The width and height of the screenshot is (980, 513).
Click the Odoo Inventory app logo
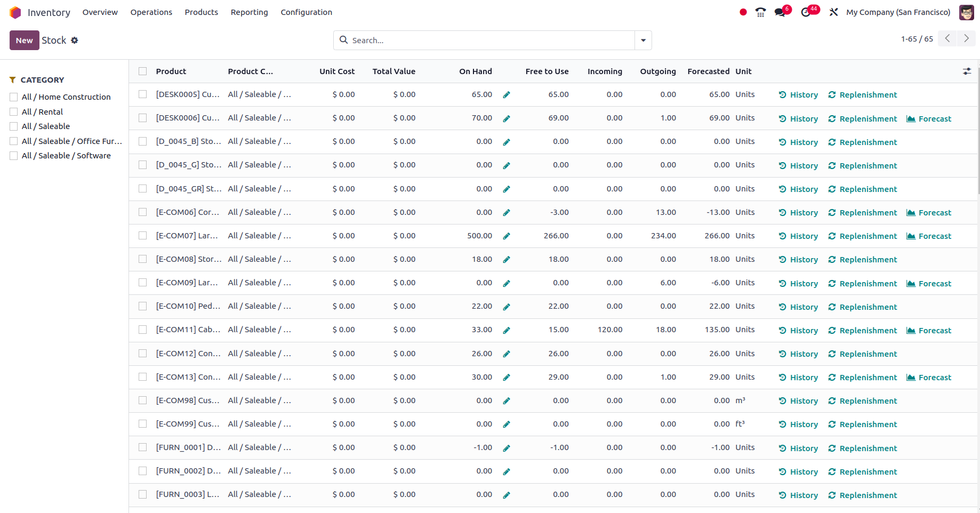tap(15, 12)
